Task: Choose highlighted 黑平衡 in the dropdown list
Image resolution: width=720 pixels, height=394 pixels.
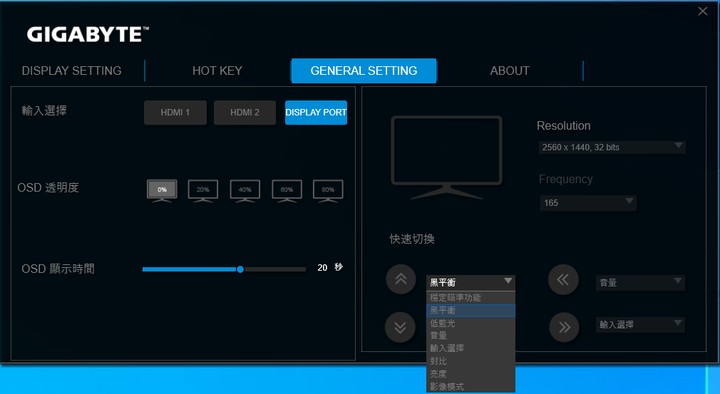Action: point(471,310)
